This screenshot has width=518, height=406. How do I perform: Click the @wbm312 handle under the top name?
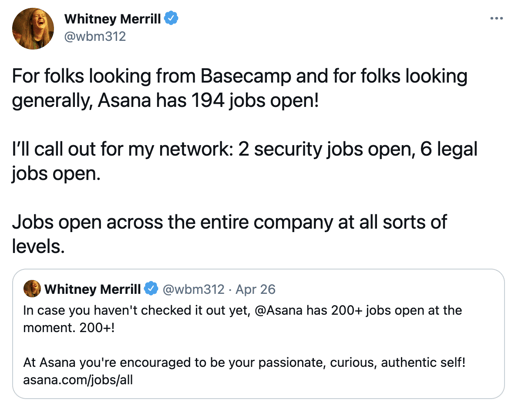95,36
